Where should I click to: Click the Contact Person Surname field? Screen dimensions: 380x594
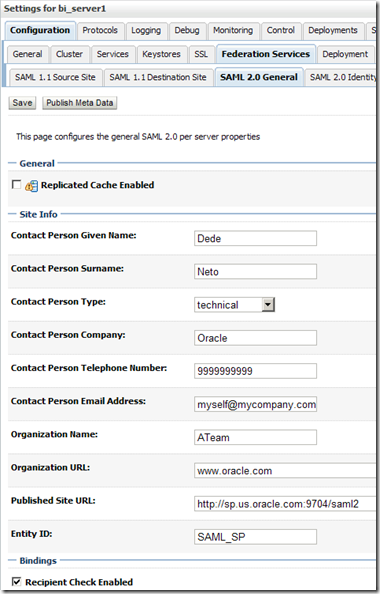point(255,272)
